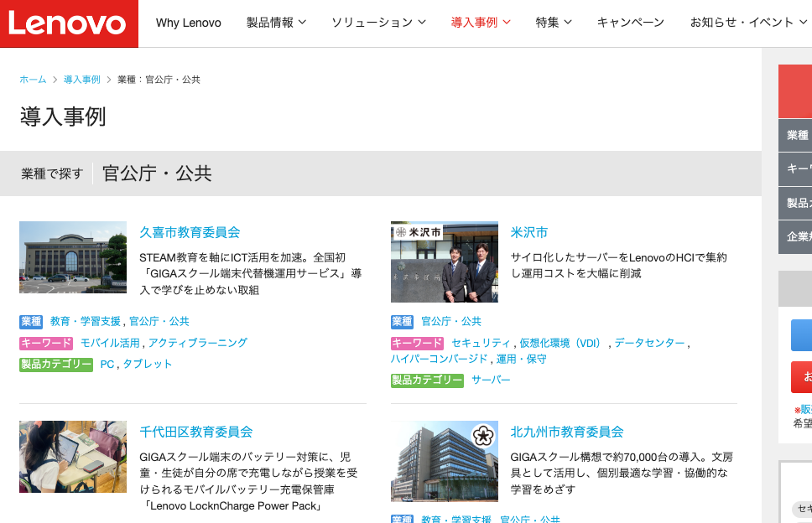812x523 pixels.
Task: Expand the ソリューション dropdown menu
Action: (x=378, y=23)
